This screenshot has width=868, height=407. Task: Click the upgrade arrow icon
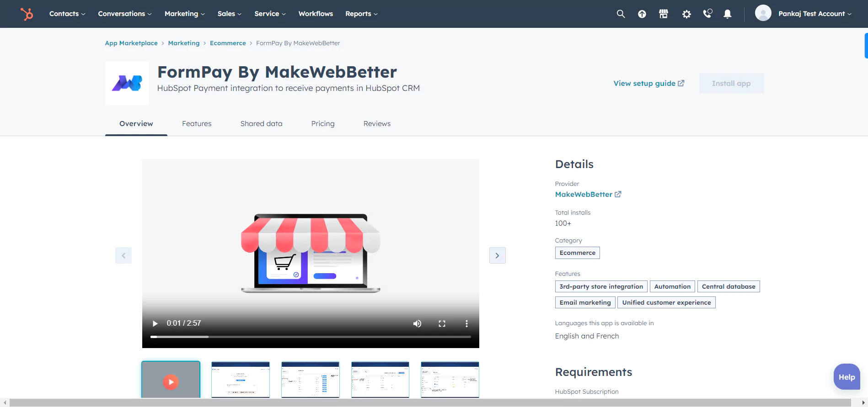(x=642, y=14)
